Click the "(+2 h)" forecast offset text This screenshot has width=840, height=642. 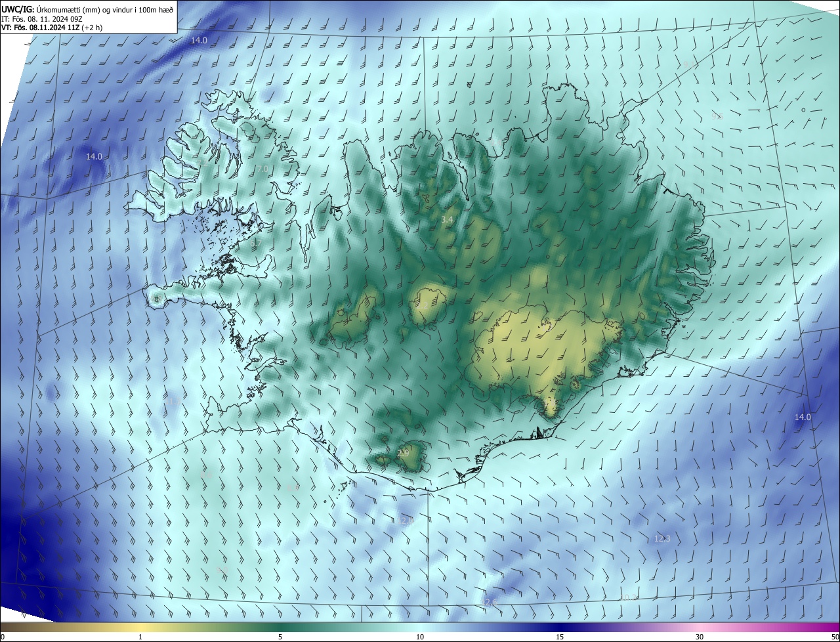(x=92, y=28)
